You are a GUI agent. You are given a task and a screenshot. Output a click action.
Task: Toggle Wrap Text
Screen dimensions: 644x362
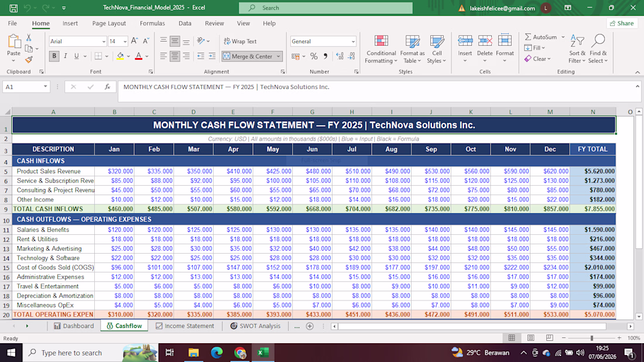[240, 41]
